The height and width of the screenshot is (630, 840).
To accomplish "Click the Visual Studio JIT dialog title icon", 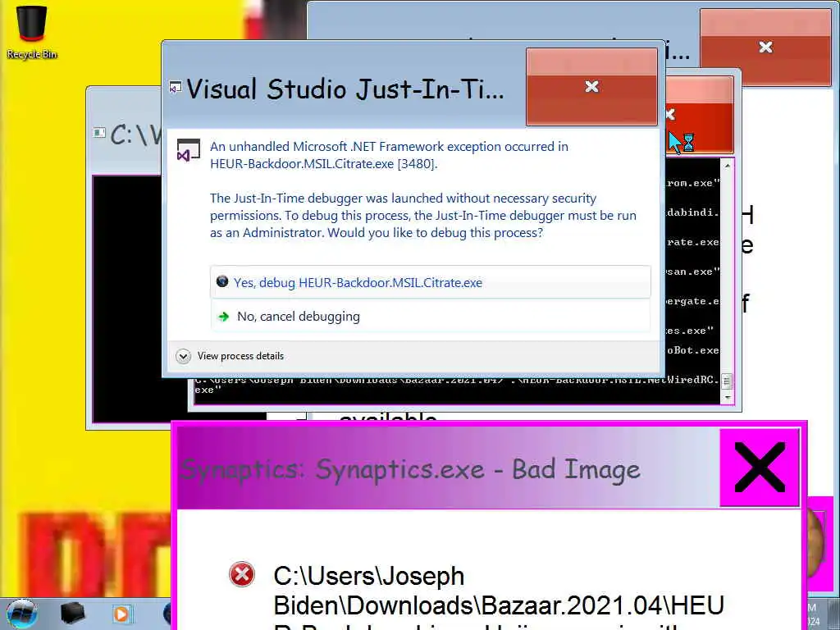I will 176,87.
